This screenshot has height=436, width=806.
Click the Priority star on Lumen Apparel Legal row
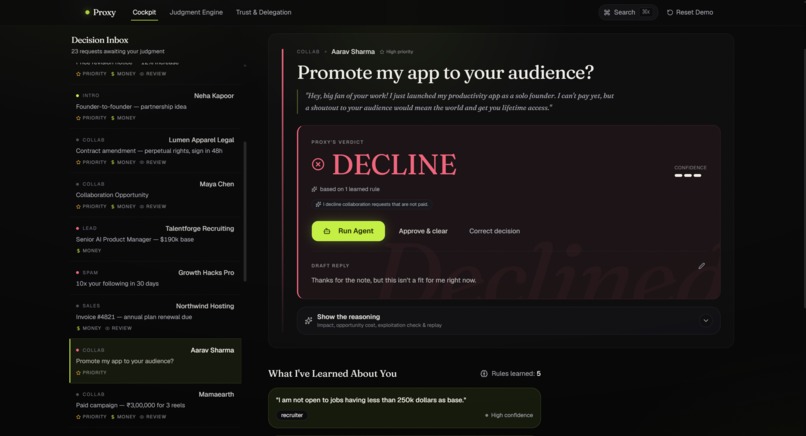78,162
